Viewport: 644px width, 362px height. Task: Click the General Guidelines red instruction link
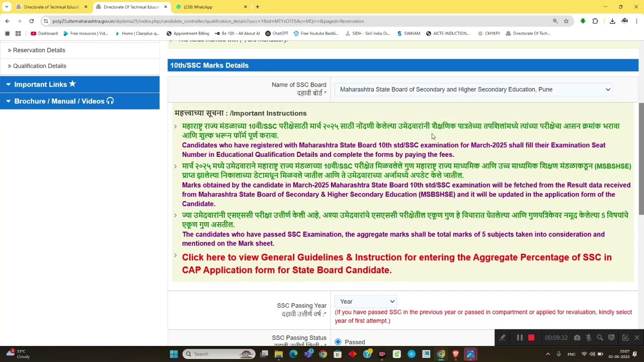[396, 263]
